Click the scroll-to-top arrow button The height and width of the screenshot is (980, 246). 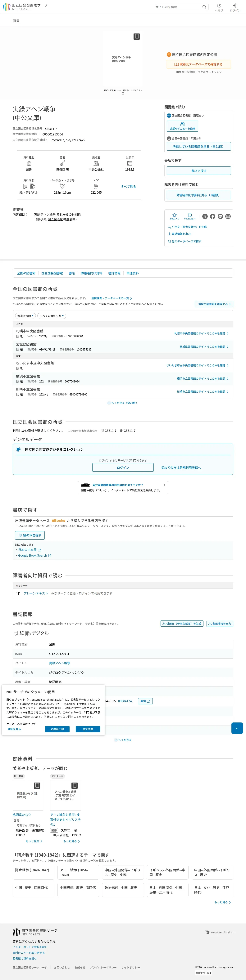(237, 728)
